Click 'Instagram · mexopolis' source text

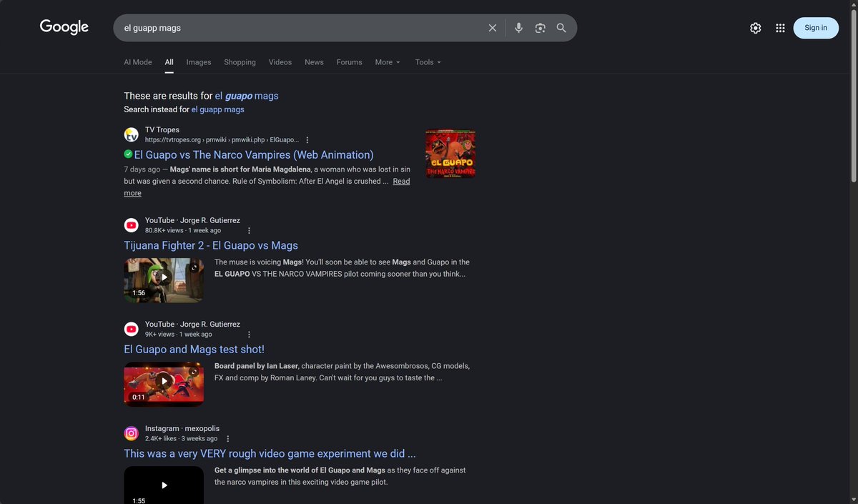pyautogui.click(x=182, y=428)
